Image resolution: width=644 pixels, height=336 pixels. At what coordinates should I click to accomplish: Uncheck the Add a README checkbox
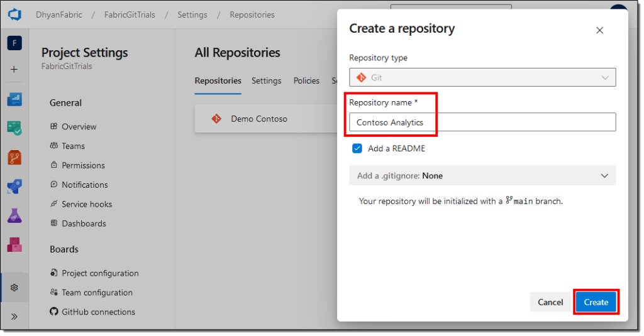(357, 149)
